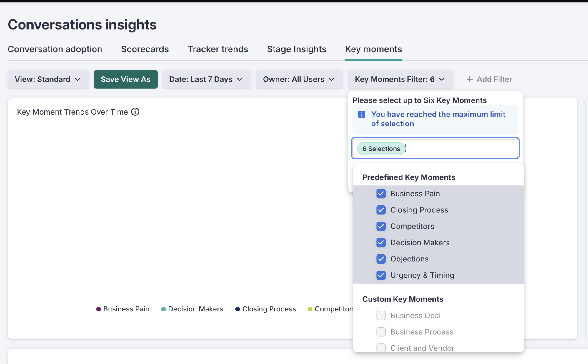The image size is (588, 364).
Task: Select the Key moments tab
Action: 373,49
